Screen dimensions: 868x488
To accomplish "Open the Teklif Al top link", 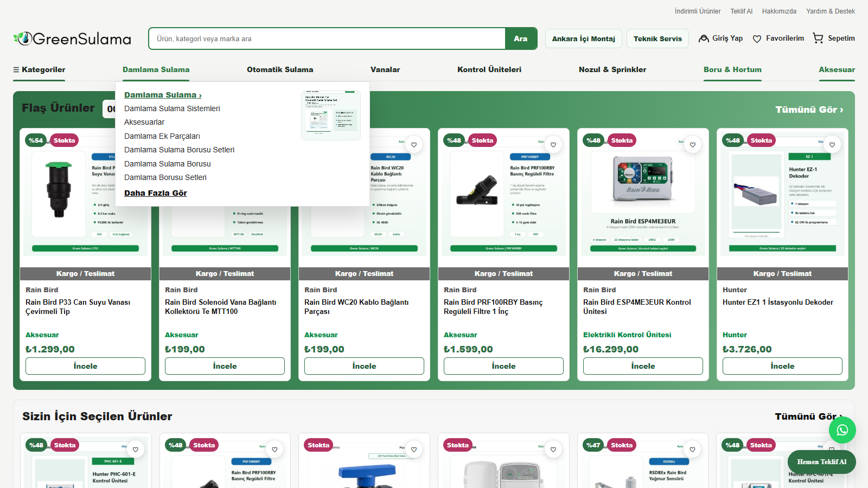I will pyautogui.click(x=742, y=11).
